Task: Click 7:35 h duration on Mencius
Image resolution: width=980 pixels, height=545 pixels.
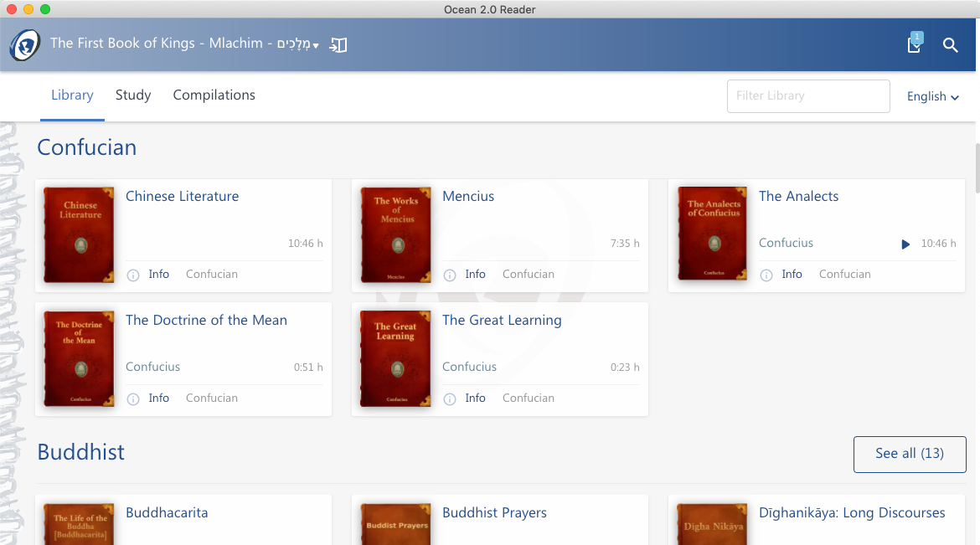Action: [x=625, y=243]
